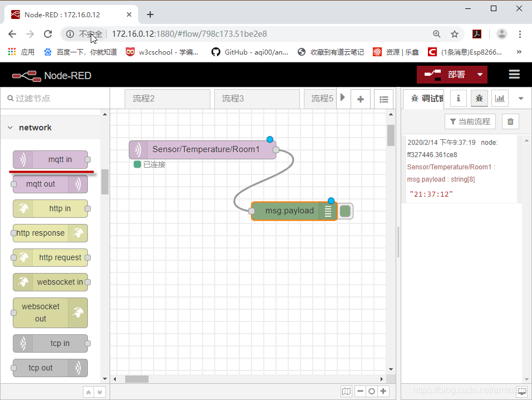Click the palette scrollbar thumb

coord(105,182)
